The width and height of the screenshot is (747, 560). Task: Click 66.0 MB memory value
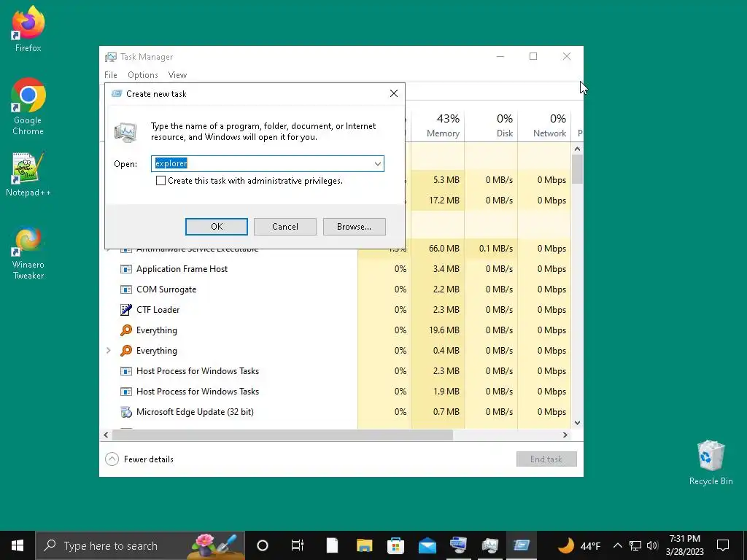click(444, 249)
